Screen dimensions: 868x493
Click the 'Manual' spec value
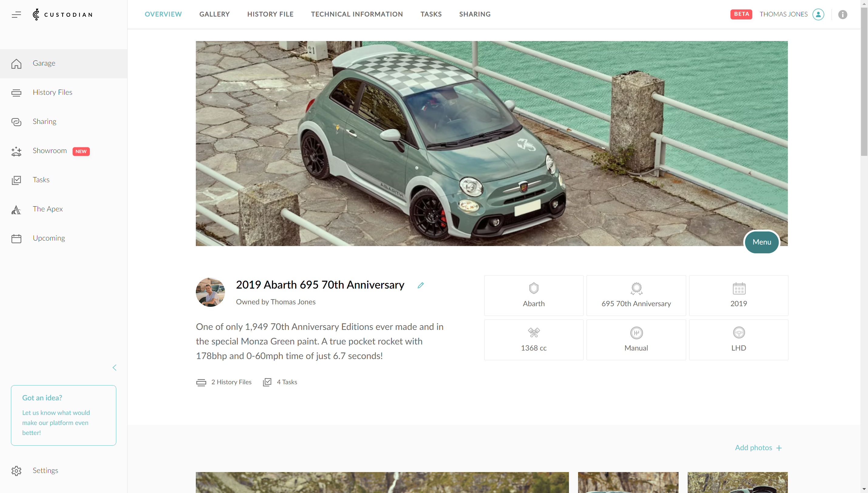coord(636,348)
